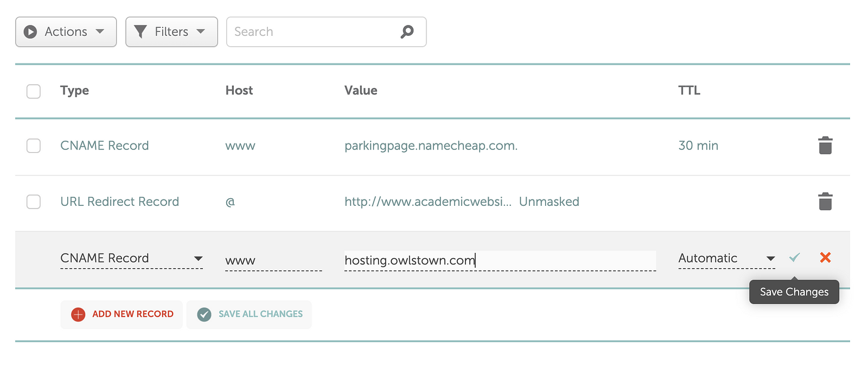Click the www host field in edit row
This screenshot has height=365, width=868.
pyautogui.click(x=273, y=260)
